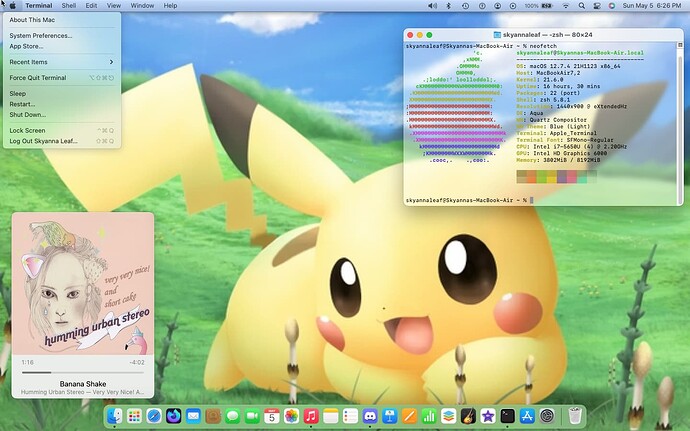Launch FaceTime from the Dock

click(x=252, y=416)
